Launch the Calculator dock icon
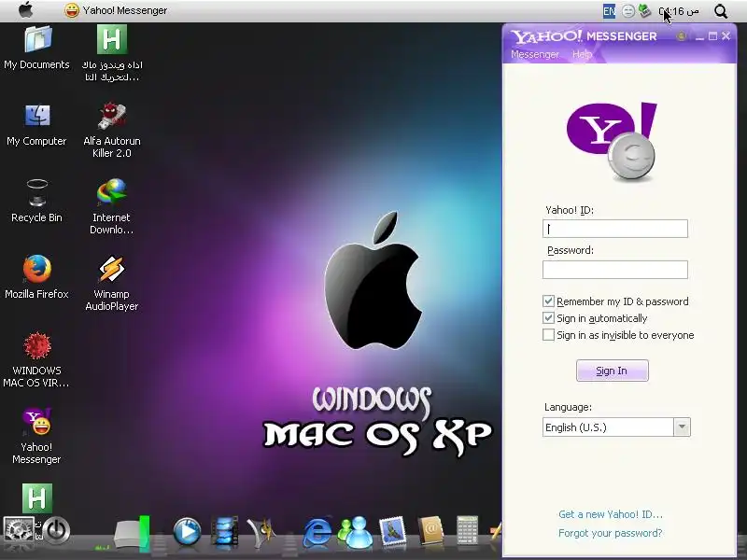Screen dimensions: 747x560 467,530
